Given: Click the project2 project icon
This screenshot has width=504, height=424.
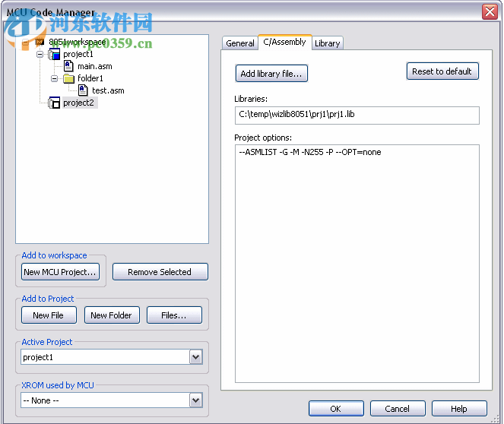Looking at the screenshot, I should pos(54,103).
